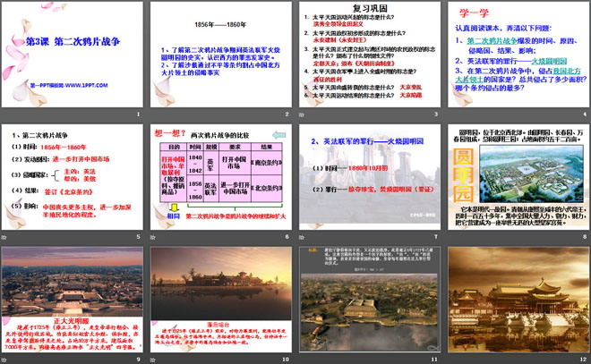The image size is (591, 364).
Task: Click slide number label 1
Action: (138, 114)
